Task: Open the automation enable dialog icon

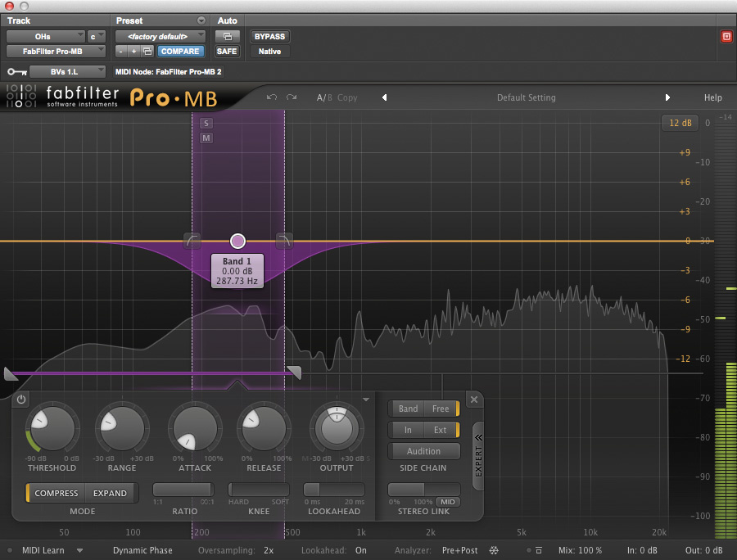Action: point(228,37)
